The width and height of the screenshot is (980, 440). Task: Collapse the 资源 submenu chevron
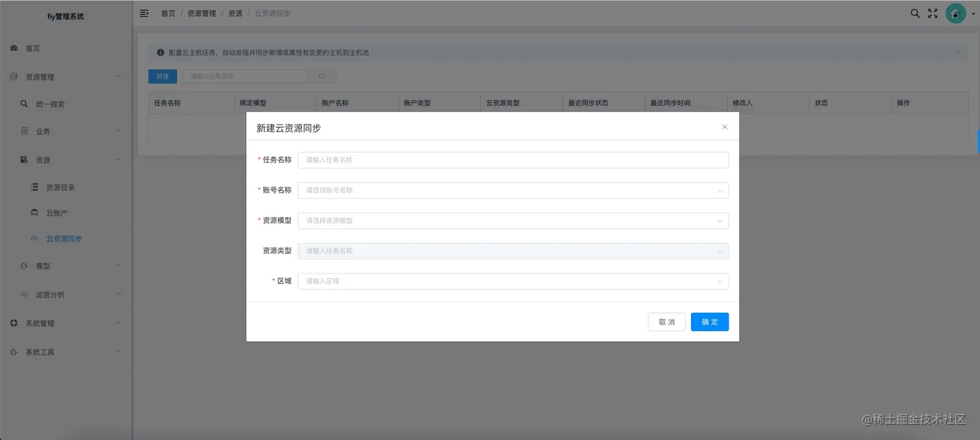tap(118, 159)
